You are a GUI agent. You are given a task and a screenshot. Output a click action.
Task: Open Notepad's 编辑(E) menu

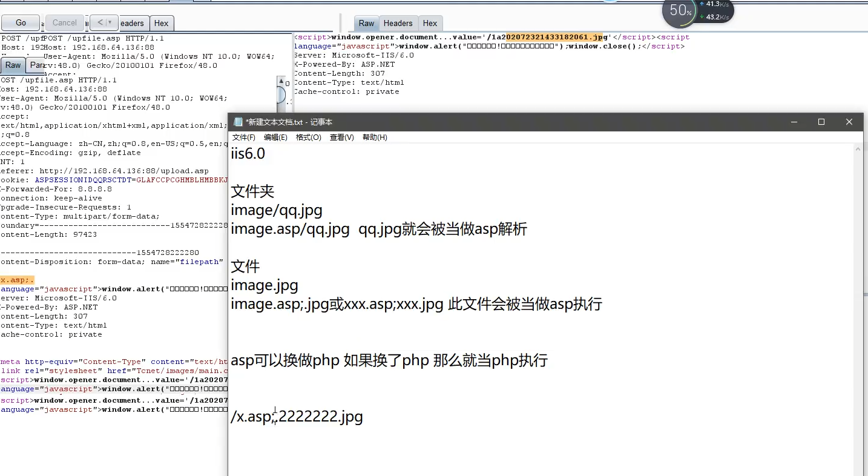click(x=275, y=137)
